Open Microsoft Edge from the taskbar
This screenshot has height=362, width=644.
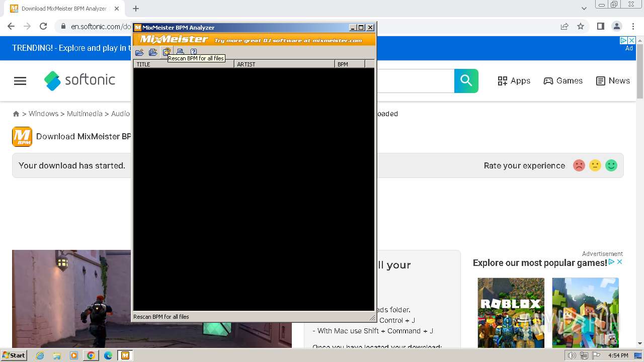[x=108, y=355]
